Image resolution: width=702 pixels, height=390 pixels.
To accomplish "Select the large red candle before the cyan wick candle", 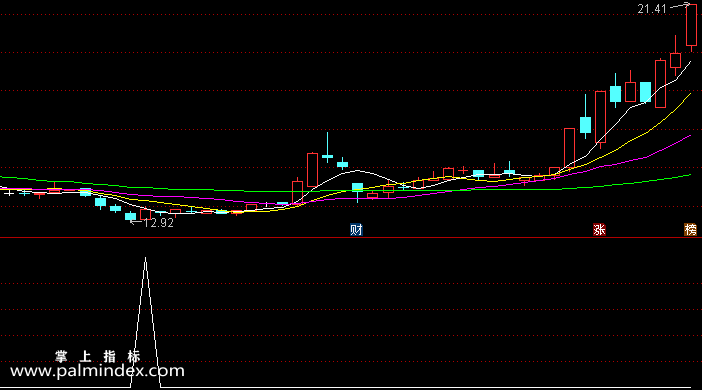I will pos(312,170).
